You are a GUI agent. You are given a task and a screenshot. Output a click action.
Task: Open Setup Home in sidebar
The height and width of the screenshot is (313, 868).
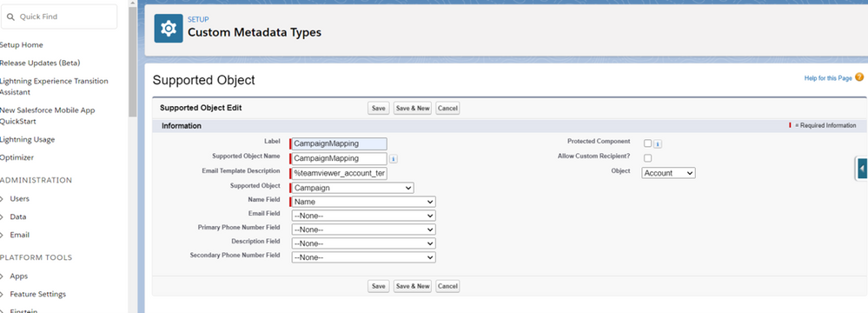click(x=22, y=45)
